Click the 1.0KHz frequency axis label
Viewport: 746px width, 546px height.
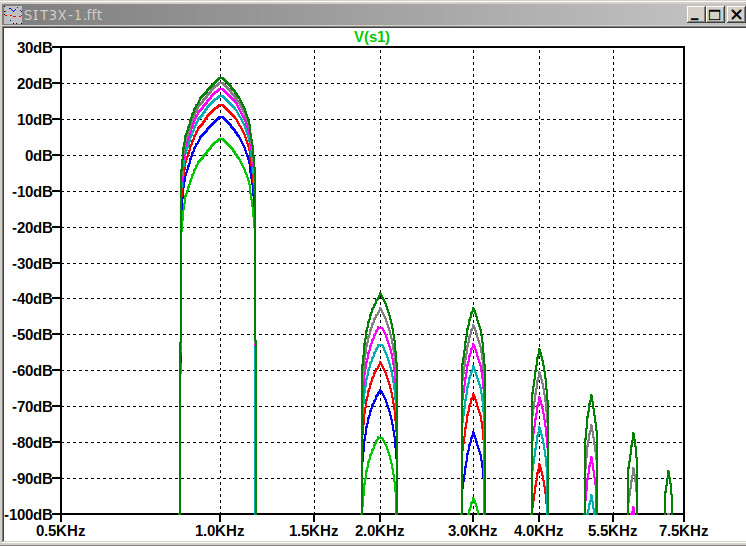220,530
